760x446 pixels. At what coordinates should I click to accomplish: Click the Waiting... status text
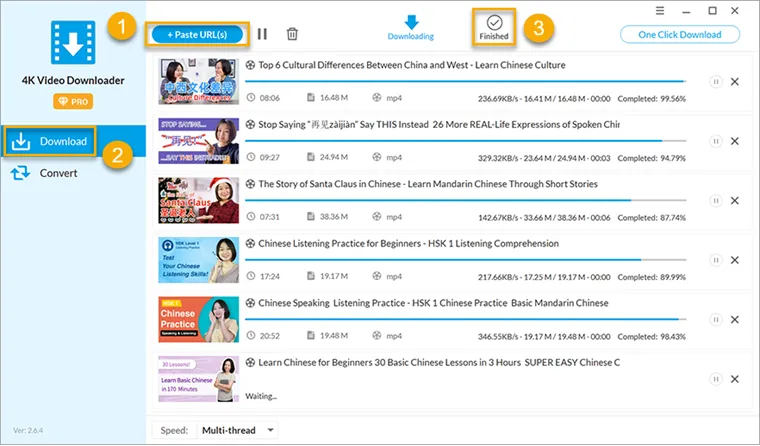[x=261, y=396]
